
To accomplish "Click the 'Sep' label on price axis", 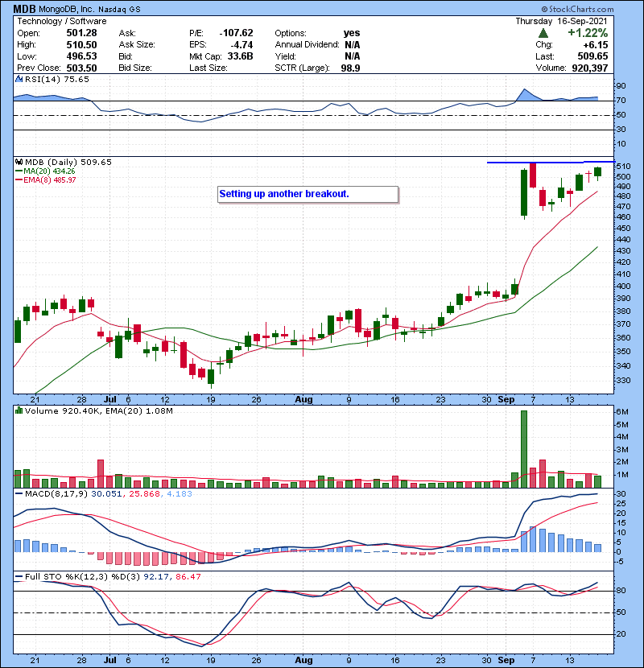I will point(506,400).
